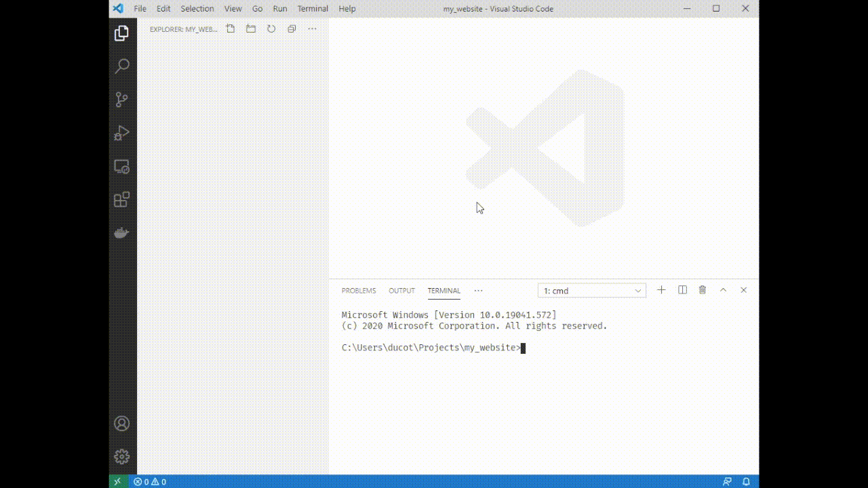The image size is (868, 488).
Task: Add a new terminal with the plus button
Action: (x=661, y=289)
